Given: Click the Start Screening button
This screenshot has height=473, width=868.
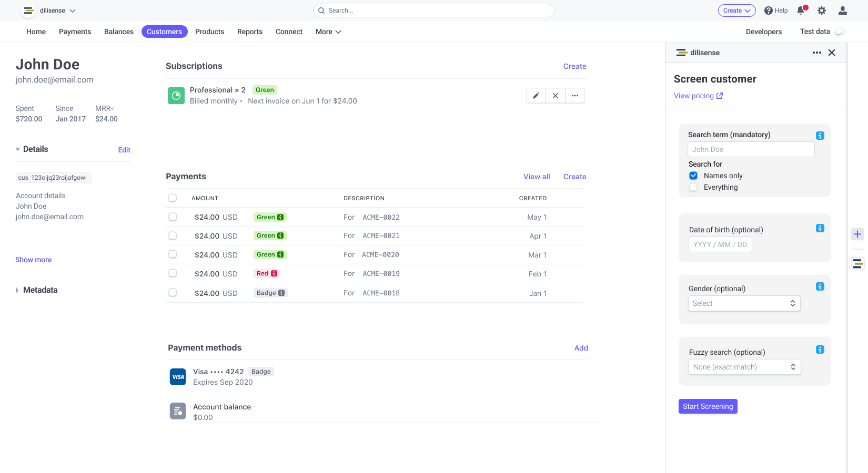Looking at the screenshot, I should [x=708, y=406].
